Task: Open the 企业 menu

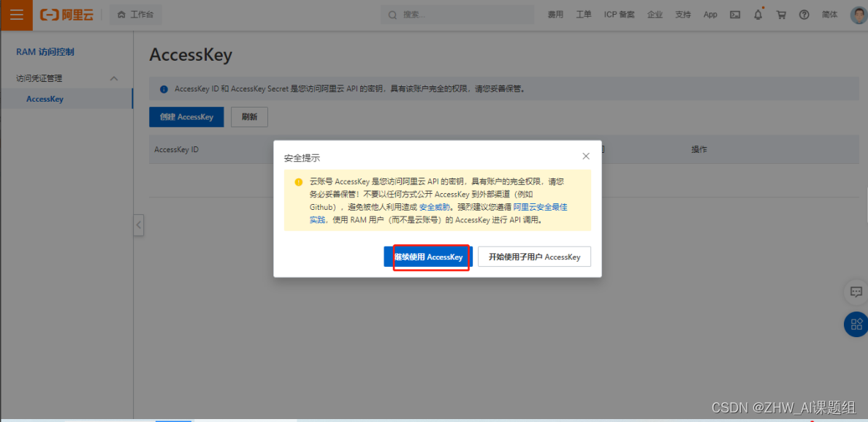Action: [x=655, y=15]
